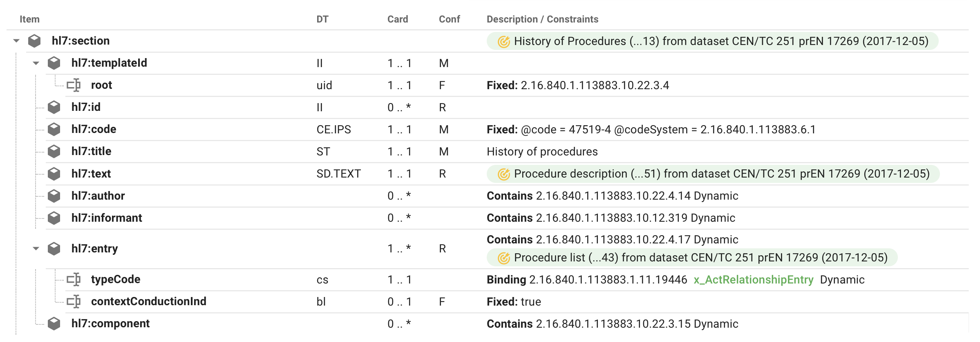The image size is (980, 342).
Task: Open the Procedure description dataset badge
Action: pos(713,174)
